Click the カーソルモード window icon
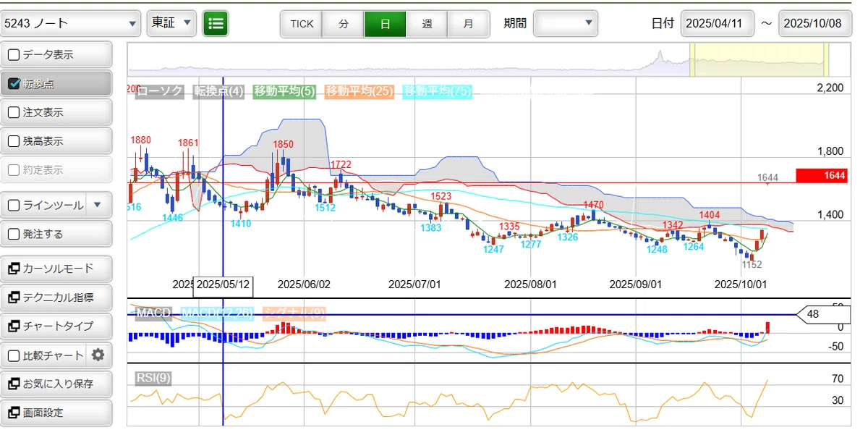868x443 pixels. coord(14,269)
